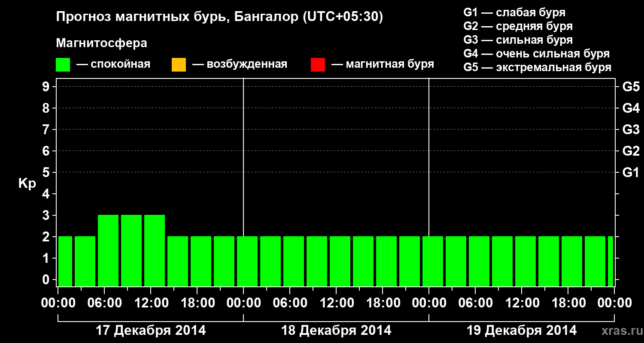Click the green 'спокойная' legend swatch

63,65
